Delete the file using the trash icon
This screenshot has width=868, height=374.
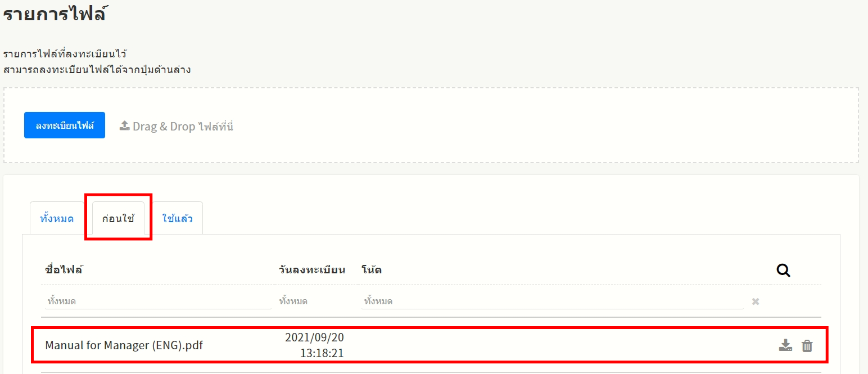[807, 346]
